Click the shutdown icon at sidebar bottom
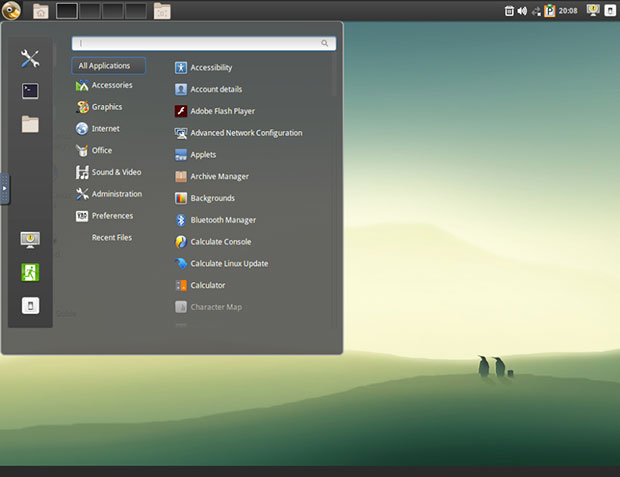The image size is (620, 477). [x=30, y=305]
